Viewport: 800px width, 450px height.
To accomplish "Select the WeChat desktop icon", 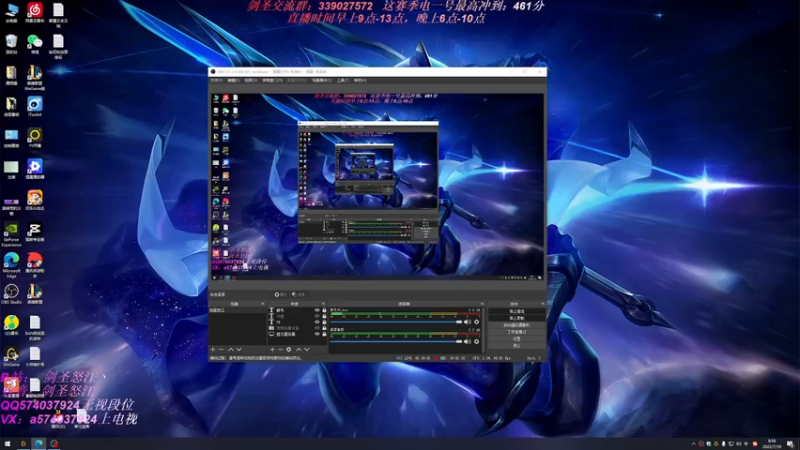I will pyautogui.click(x=35, y=43).
